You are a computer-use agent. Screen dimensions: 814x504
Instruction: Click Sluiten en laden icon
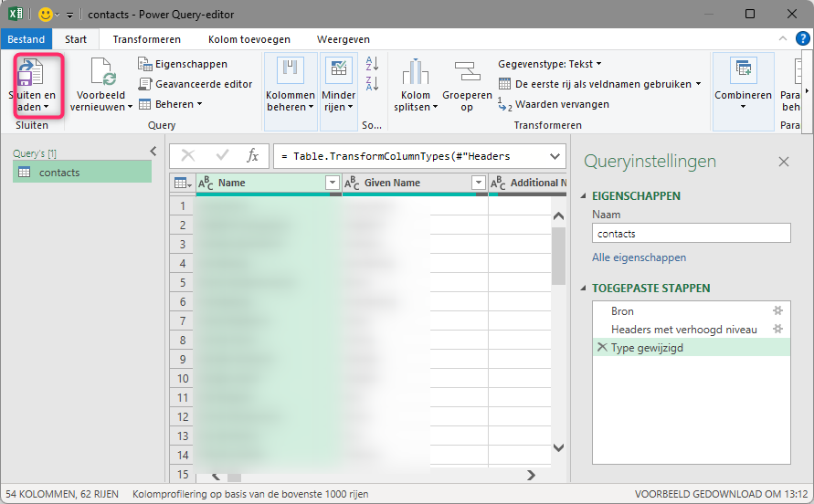[29, 71]
